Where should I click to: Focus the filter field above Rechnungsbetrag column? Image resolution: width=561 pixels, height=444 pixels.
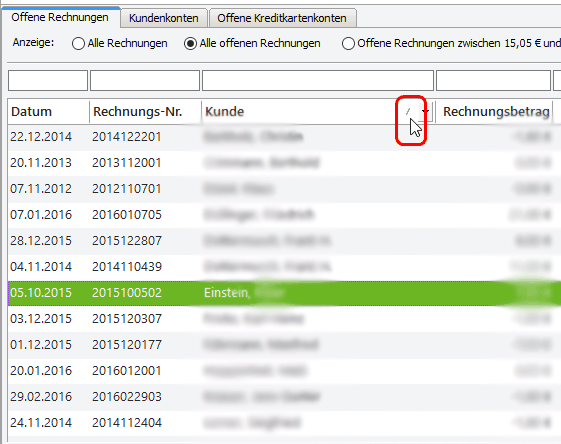point(493,80)
